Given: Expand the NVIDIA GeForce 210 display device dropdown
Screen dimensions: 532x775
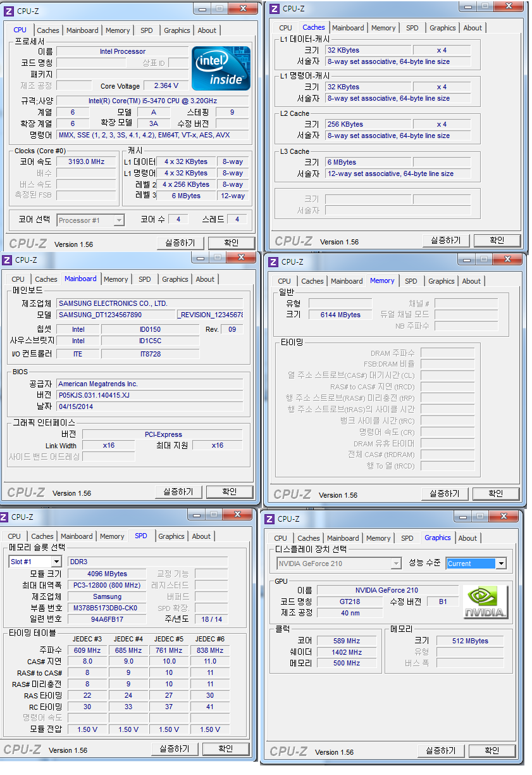Looking at the screenshot, I should pos(396,564).
